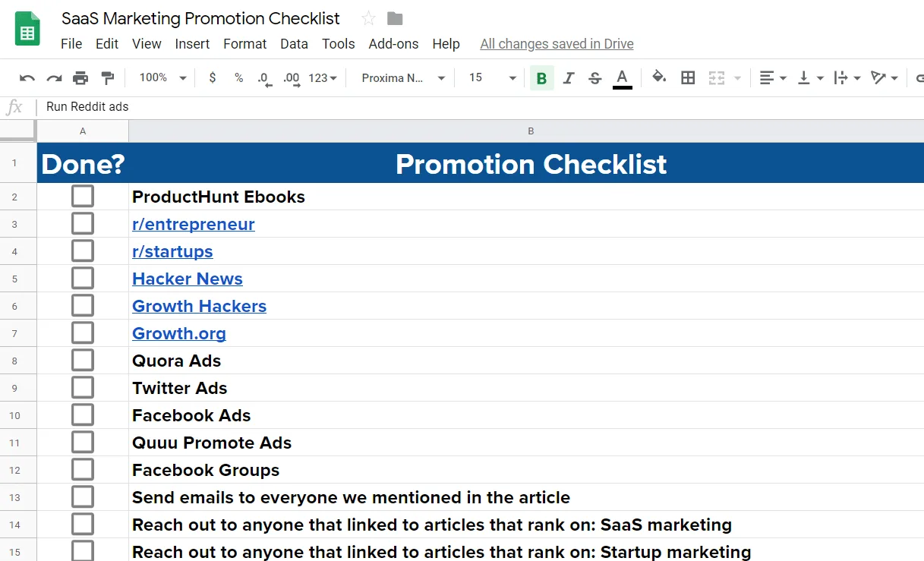
Task: Expand the merge cells dropdown arrow
Action: click(737, 78)
